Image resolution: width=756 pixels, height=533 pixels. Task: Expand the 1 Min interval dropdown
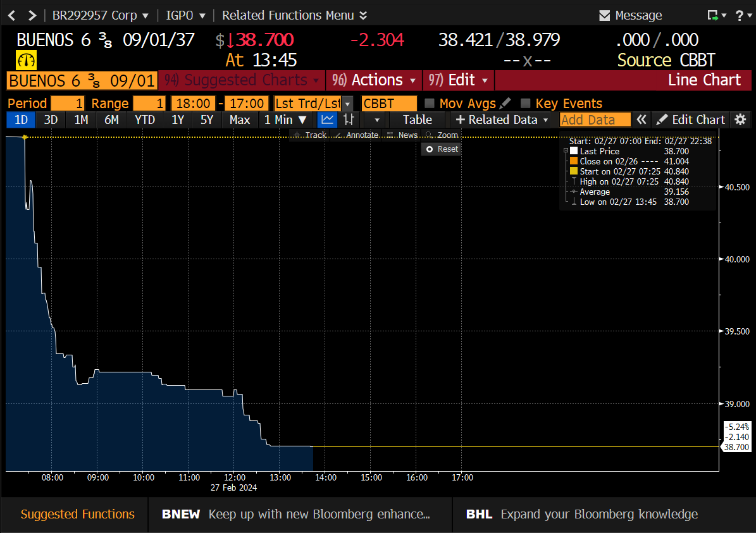(x=285, y=119)
